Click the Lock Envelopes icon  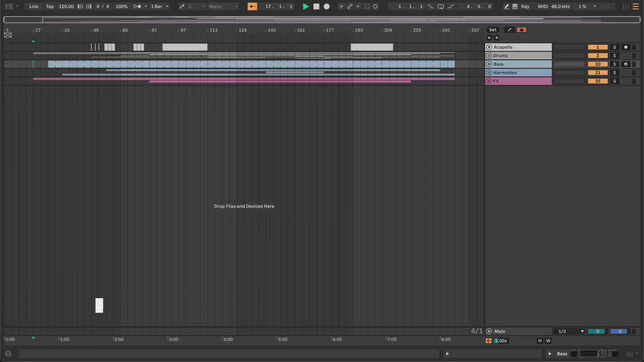point(521,30)
